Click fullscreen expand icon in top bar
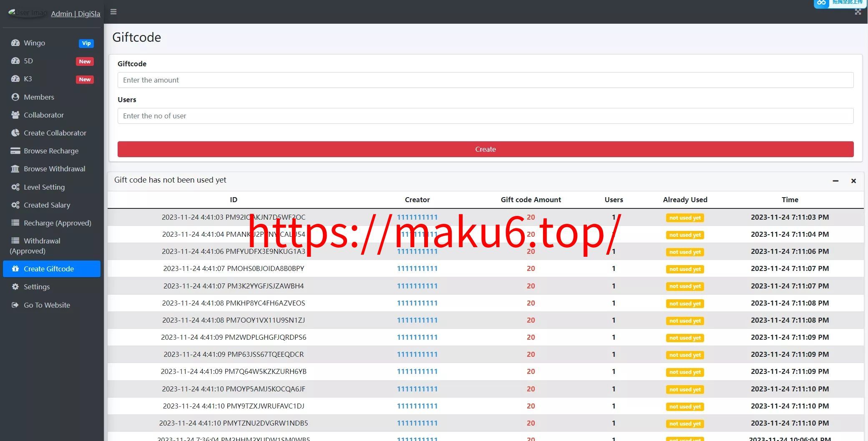This screenshot has width=868, height=441. coord(858,12)
